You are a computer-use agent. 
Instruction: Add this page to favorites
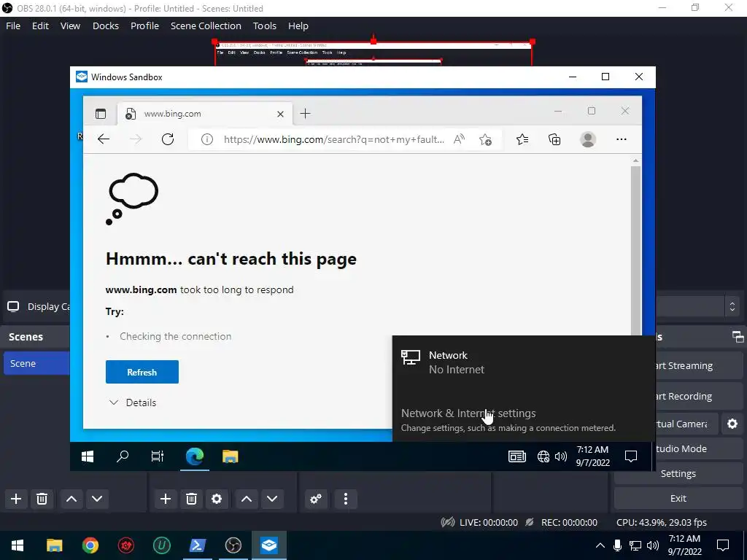click(485, 139)
